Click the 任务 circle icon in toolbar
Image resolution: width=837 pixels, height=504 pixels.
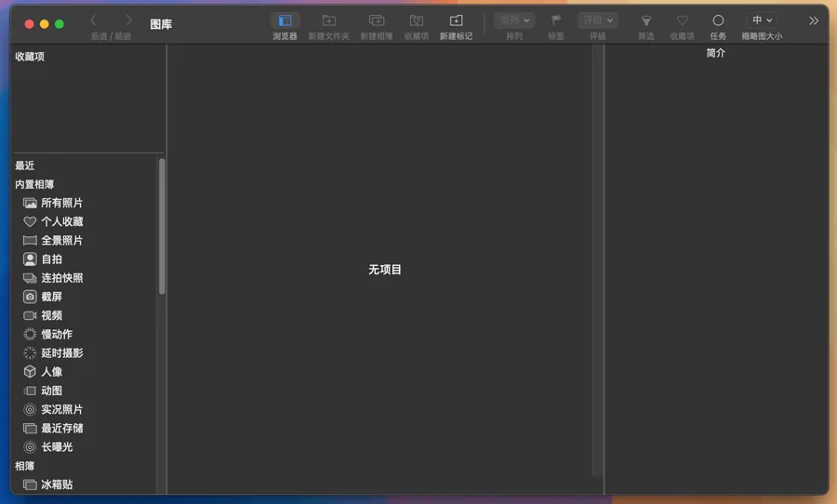(718, 20)
